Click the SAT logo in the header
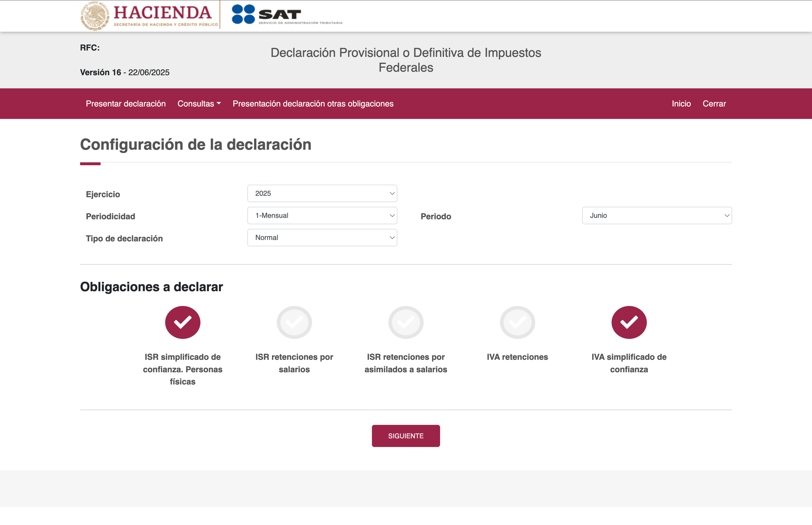This screenshot has width=812, height=525. 287,15
